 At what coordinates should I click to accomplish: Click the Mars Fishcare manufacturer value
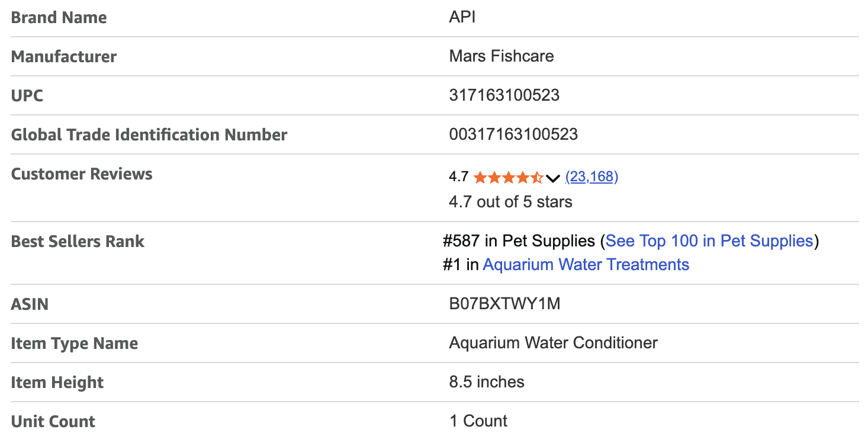click(501, 56)
